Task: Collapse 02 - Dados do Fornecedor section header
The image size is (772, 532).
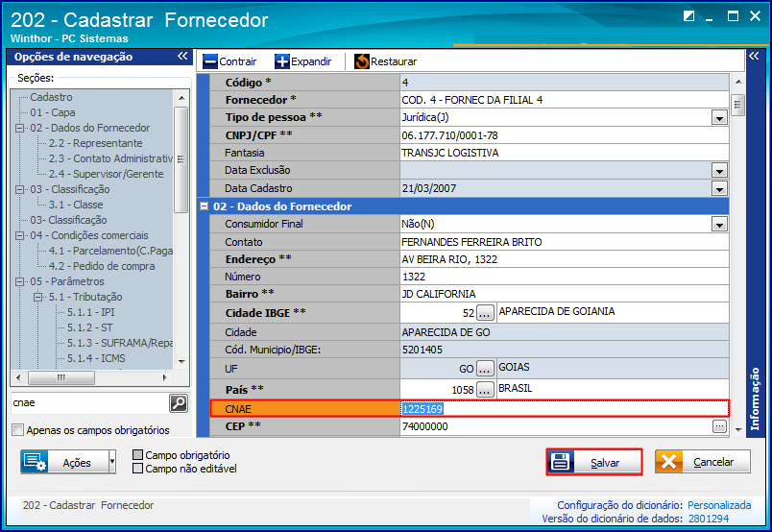Action: (x=205, y=206)
